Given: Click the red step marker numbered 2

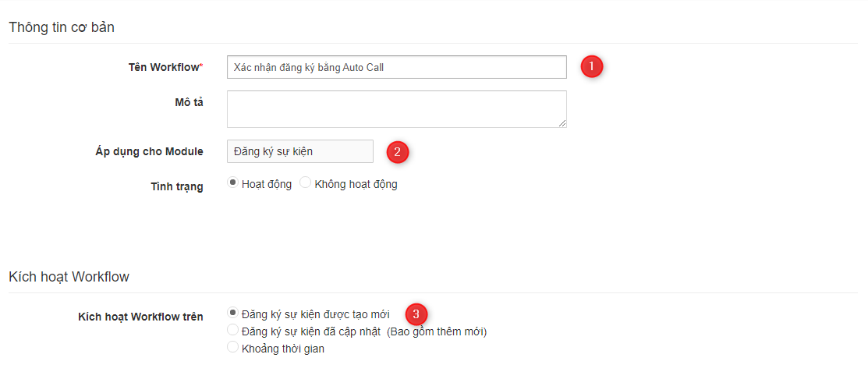Looking at the screenshot, I should pyautogui.click(x=398, y=151).
